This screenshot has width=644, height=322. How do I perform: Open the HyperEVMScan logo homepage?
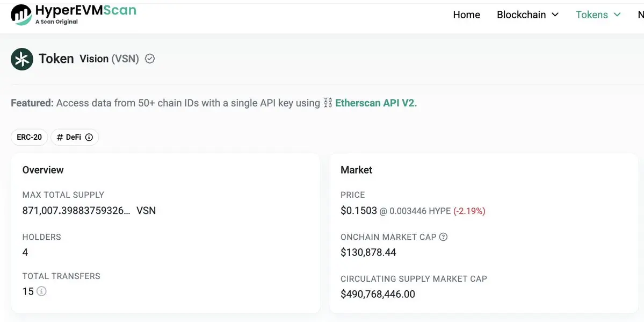[x=73, y=15]
